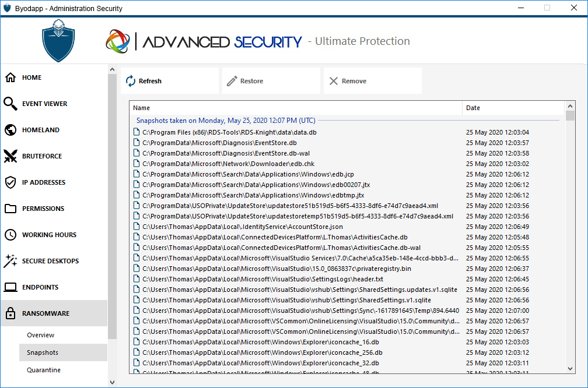Click sidebar scroll down arrow
The width and height of the screenshot is (588, 388).
tap(112, 382)
